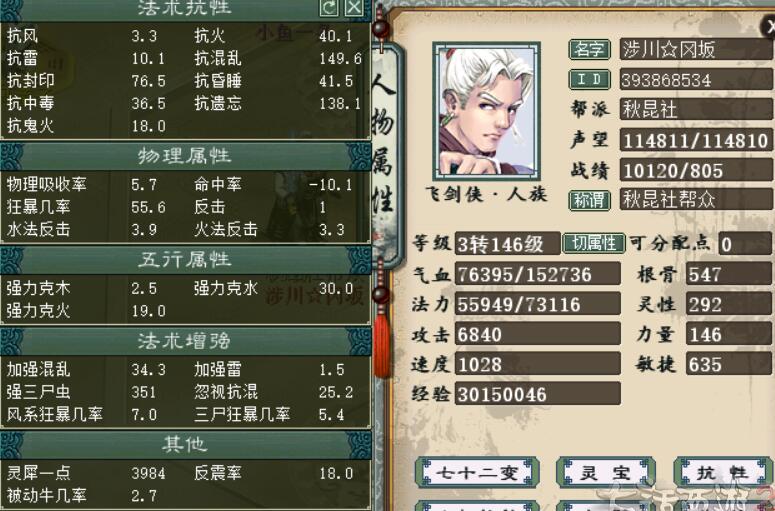Image resolution: width=775 pixels, height=511 pixels.
Task: Open the 抗性 resistance panel
Action: click(723, 473)
